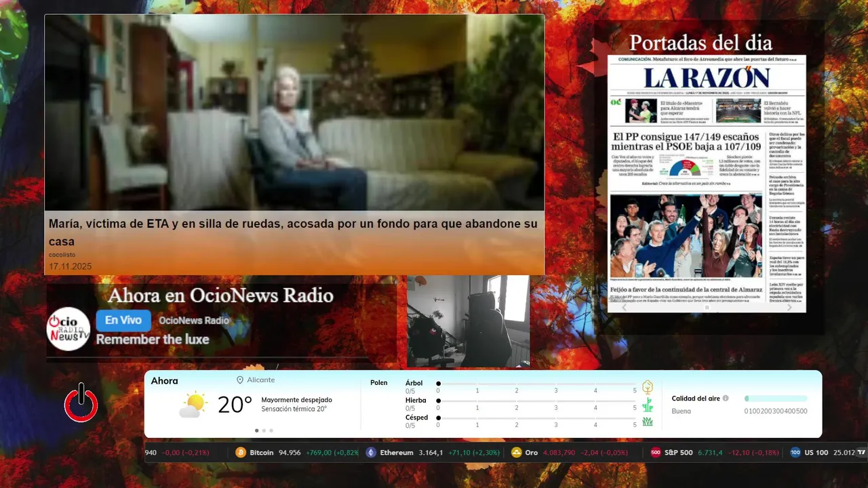
Task: Click the Ethereum change +71,10 (+2,30%)
Action: pos(475,453)
